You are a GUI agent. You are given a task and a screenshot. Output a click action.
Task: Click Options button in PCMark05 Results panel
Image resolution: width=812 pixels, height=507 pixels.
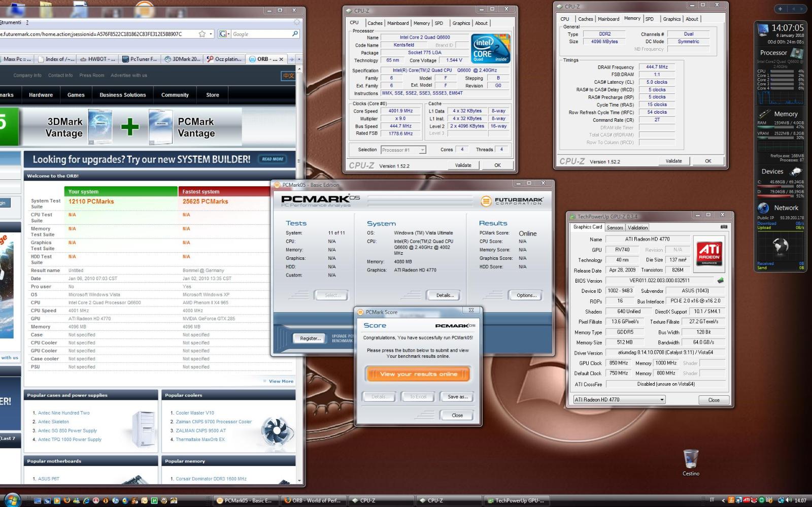[x=526, y=295]
